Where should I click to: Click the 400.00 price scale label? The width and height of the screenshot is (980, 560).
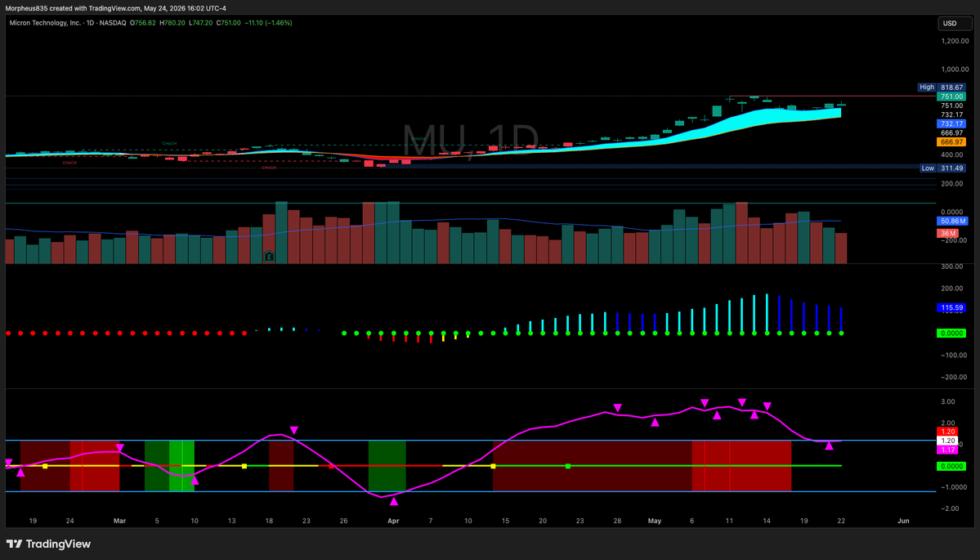pos(952,155)
